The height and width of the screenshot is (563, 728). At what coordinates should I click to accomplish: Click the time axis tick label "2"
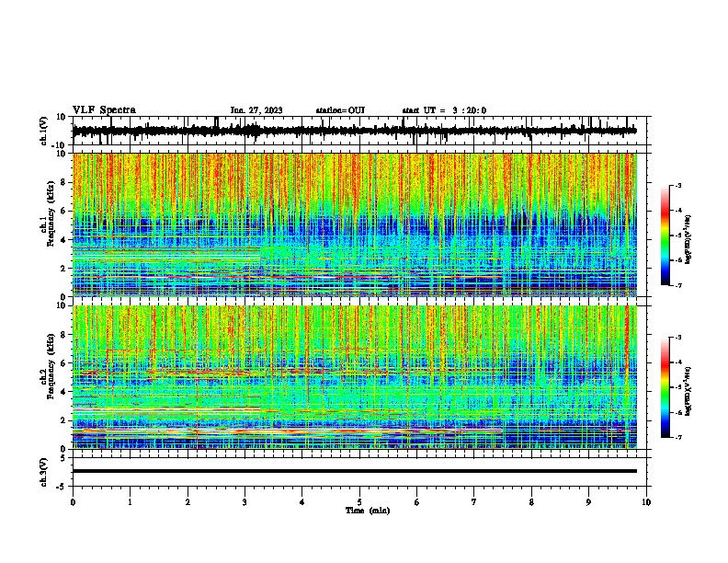(188, 502)
